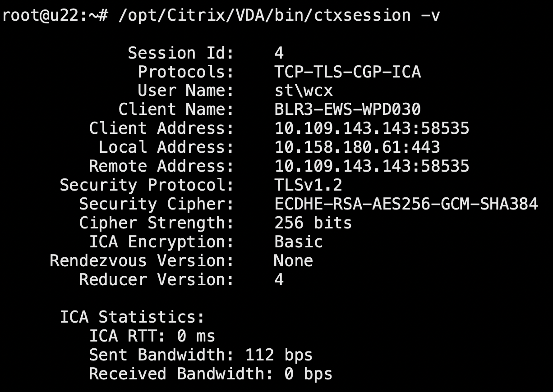The height and width of the screenshot is (392, 553).
Task: Click the Remote Address IP value
Action: 372,166
